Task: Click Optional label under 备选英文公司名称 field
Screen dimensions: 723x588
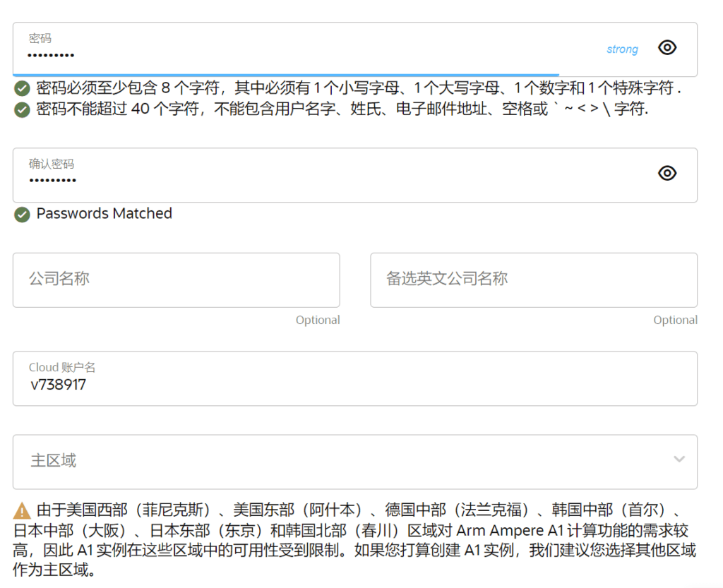Action: 675,320
